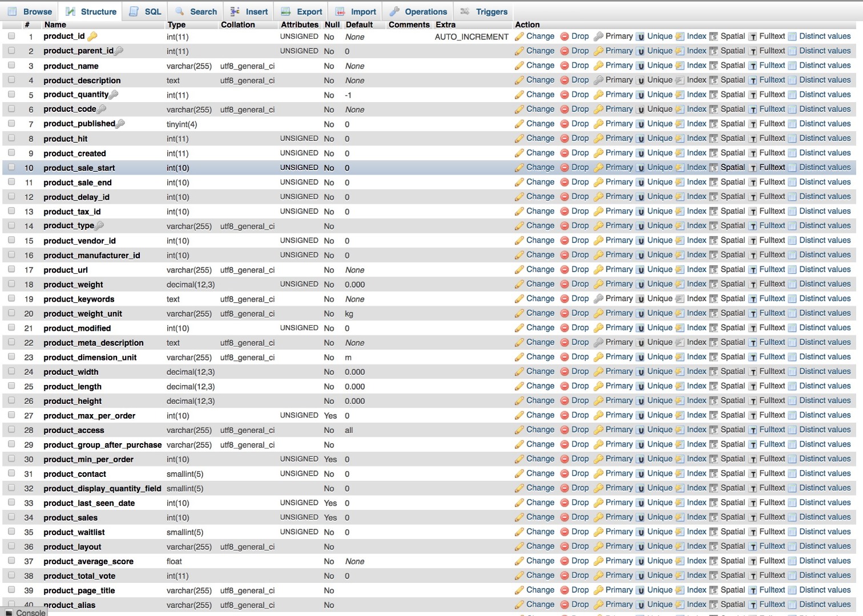The width and height of the screenshot is (863, 616).
Task: Click the Type column header
Action: click(x=176, y=25)
